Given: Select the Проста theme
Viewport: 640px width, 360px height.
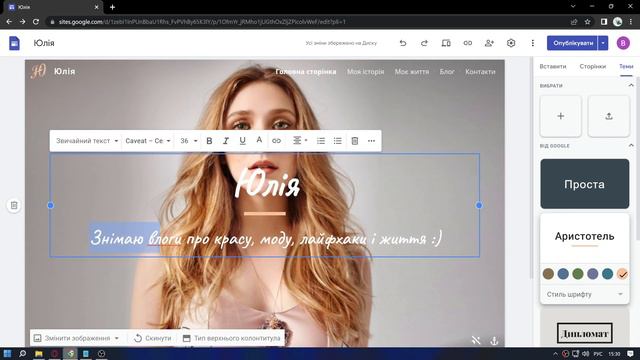Looking at the screenshot, I should (584, 184).
